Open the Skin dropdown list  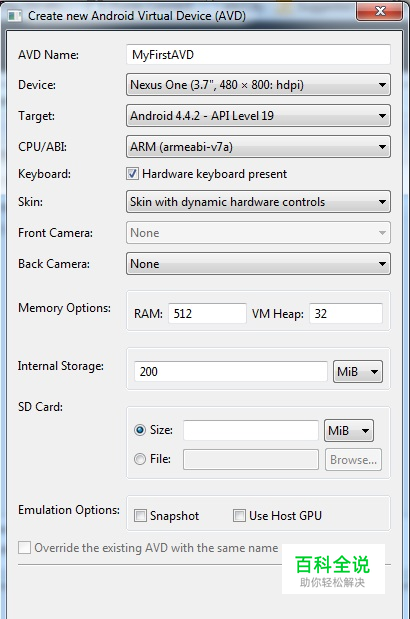pyautogui.click(x=258, y=202)
